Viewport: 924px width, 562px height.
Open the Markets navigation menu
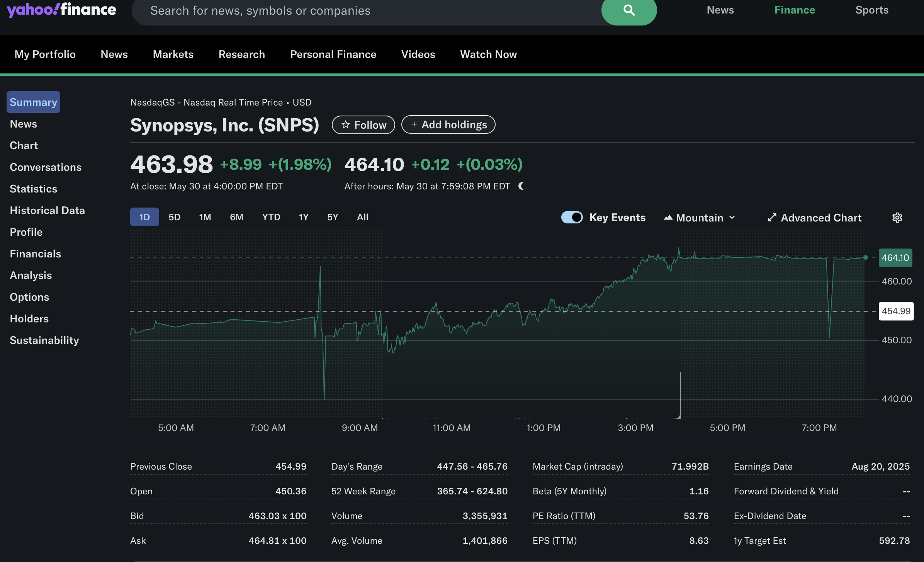(173, 54)
